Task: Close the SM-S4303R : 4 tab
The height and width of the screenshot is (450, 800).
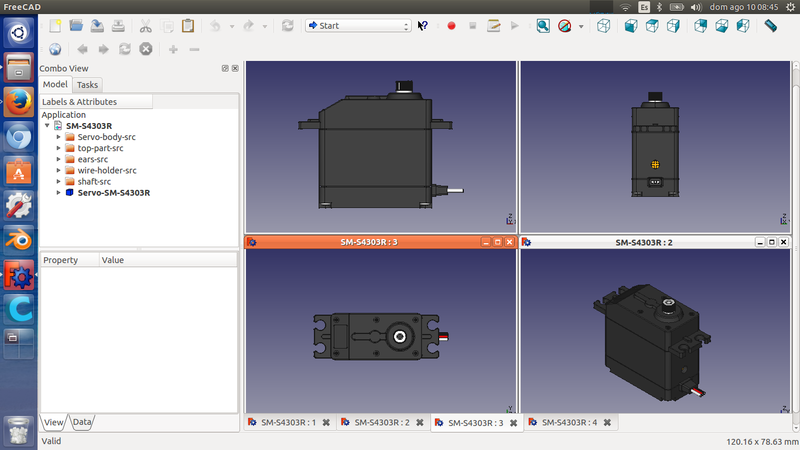Action: [x=608, y=423]
